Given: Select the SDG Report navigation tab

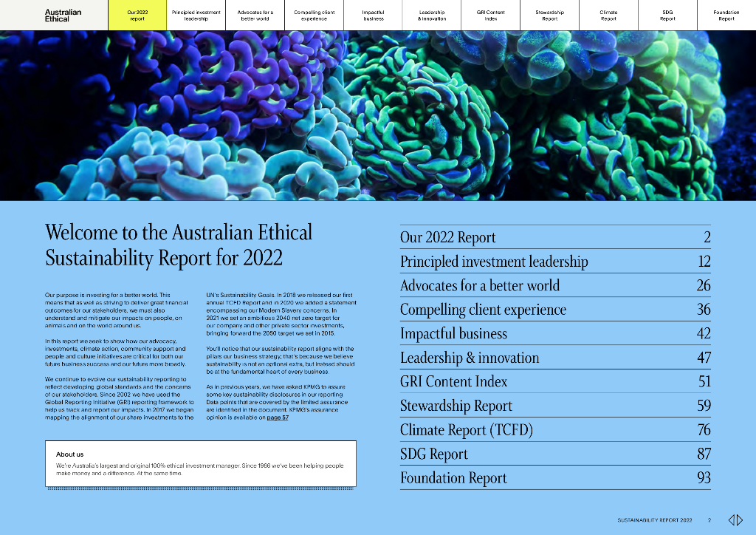Looking at the screenshot, I should click(x=667, y=16).
